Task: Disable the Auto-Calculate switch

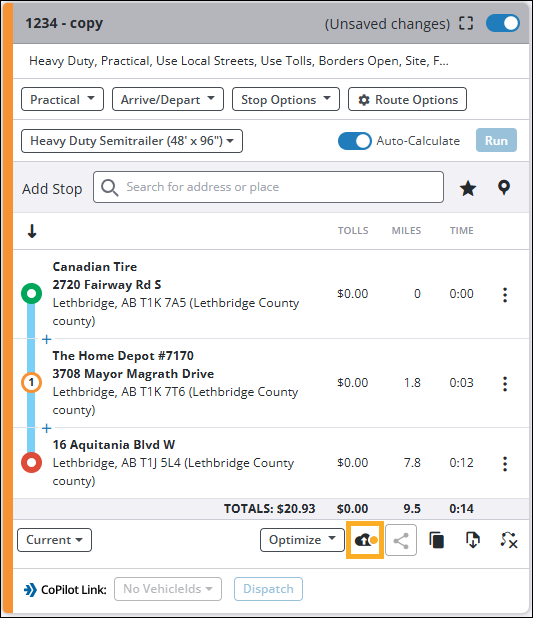Action: (x=354, y=141)
